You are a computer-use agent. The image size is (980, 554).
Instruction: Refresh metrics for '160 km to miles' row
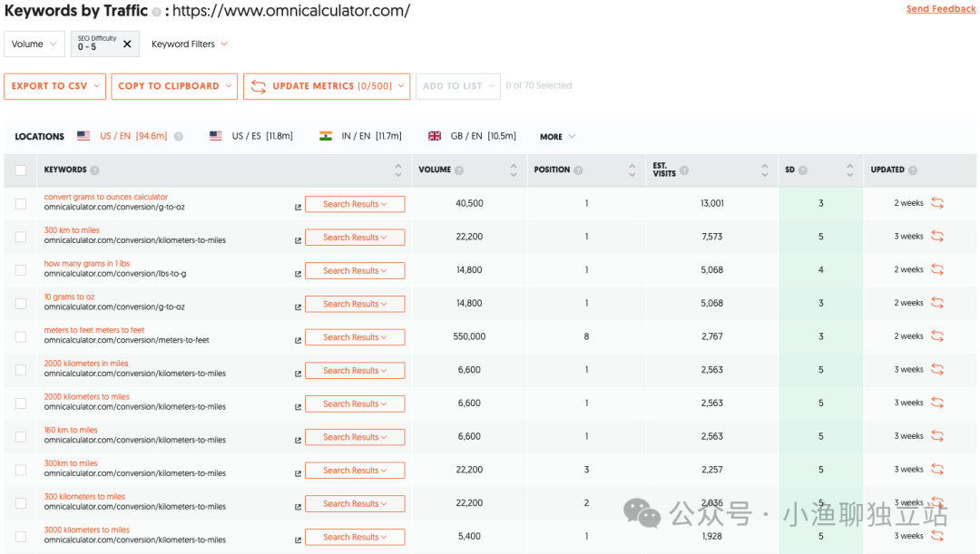point(937,436)
